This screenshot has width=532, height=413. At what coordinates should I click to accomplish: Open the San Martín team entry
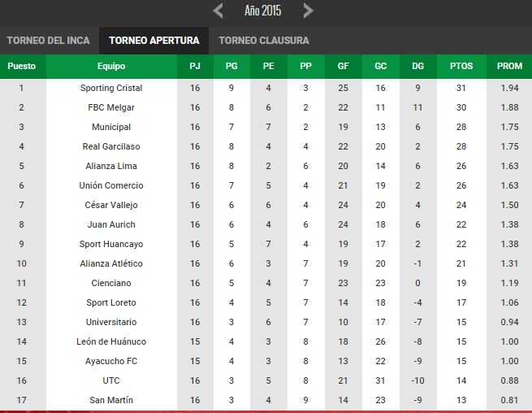111,400
